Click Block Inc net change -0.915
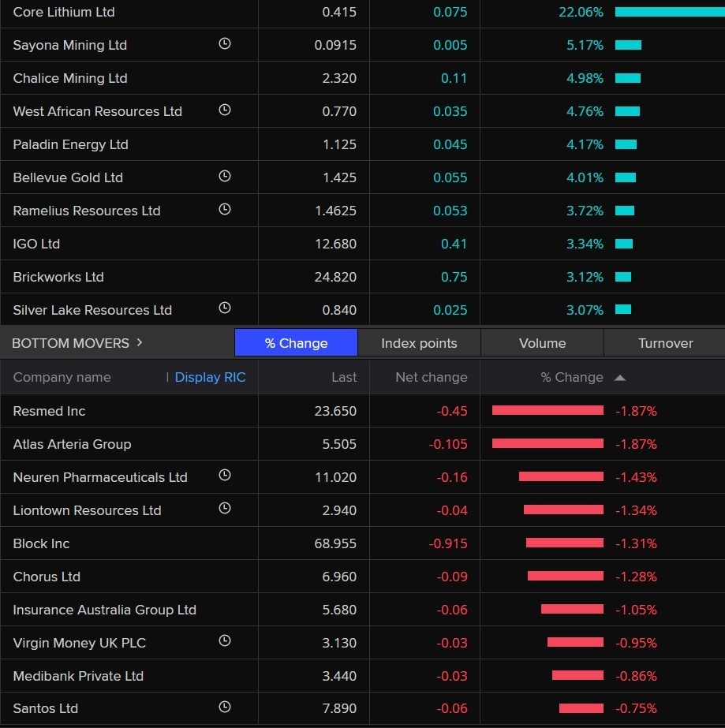Image resolution: width=725 pixels, height=728 pixels. pyautogui.click(x=448, y=543)
